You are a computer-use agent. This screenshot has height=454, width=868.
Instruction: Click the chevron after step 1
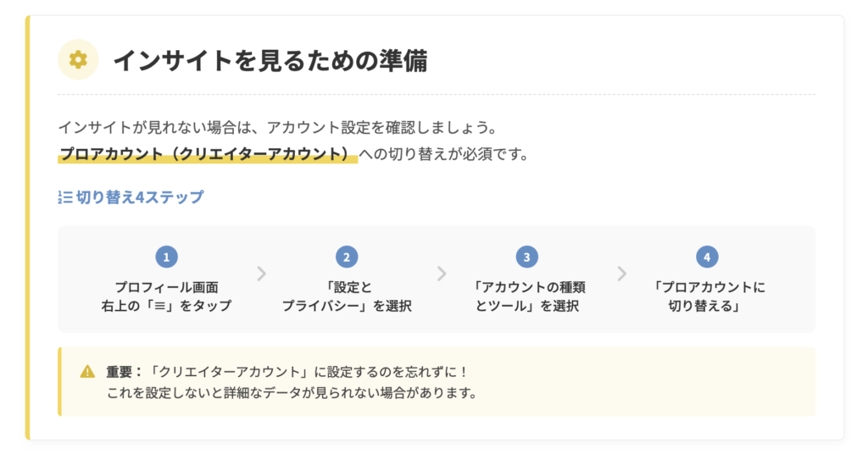point(262,274)
